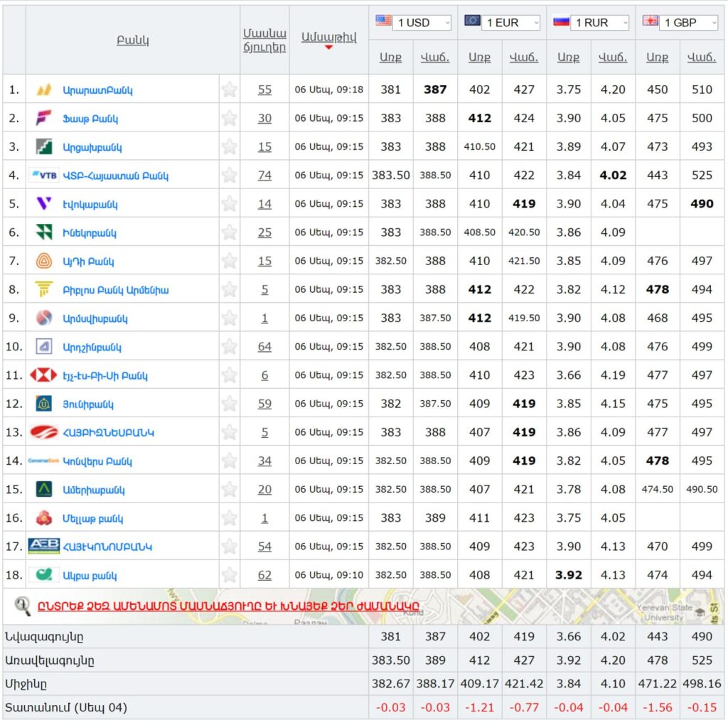Sort by the Ամսաթիվ date column header
Image resolution: width=728 pixels, height=725 pixels.
pos(328,38)
